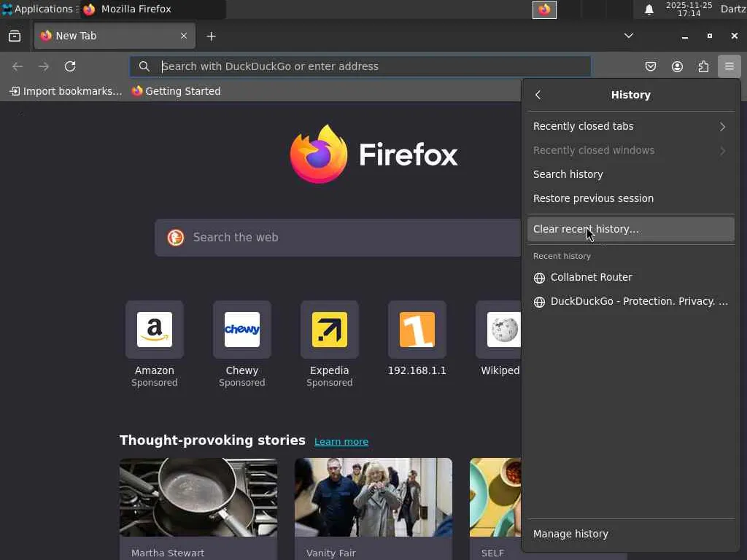Open DuckDuckGo history entry

tap(631, 301)
